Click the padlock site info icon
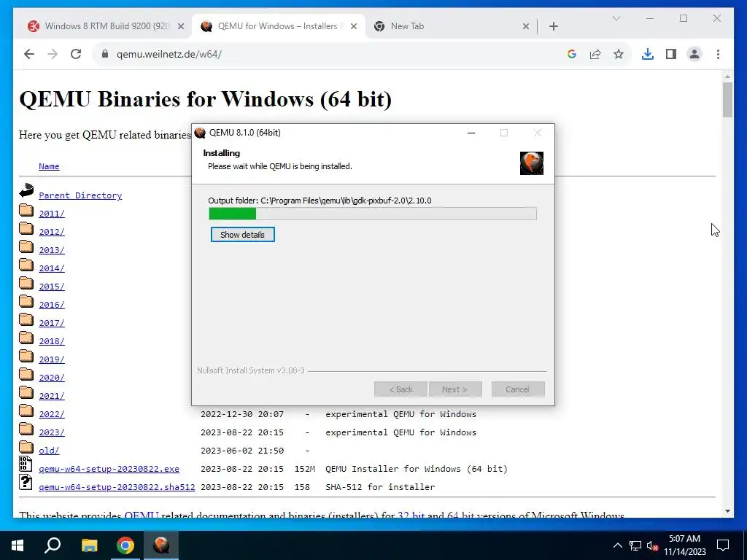 point(105,54)
